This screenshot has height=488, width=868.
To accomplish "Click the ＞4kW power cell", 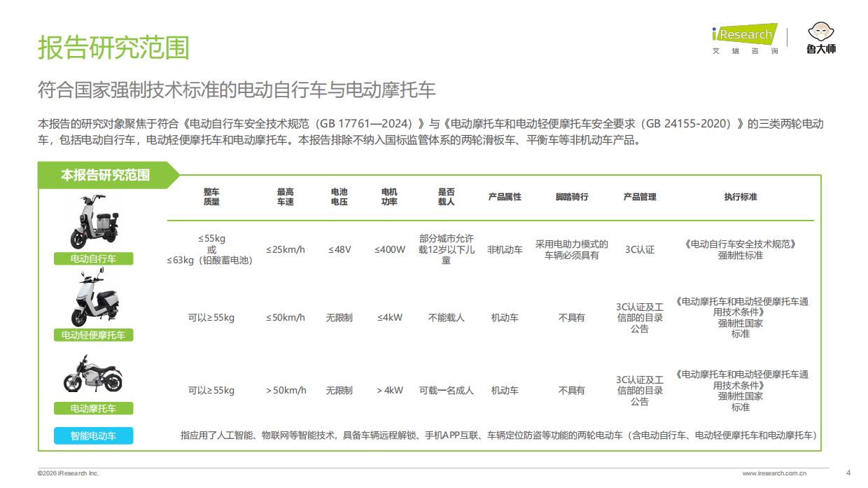I will pyautogui.click(x=390, y=390).
